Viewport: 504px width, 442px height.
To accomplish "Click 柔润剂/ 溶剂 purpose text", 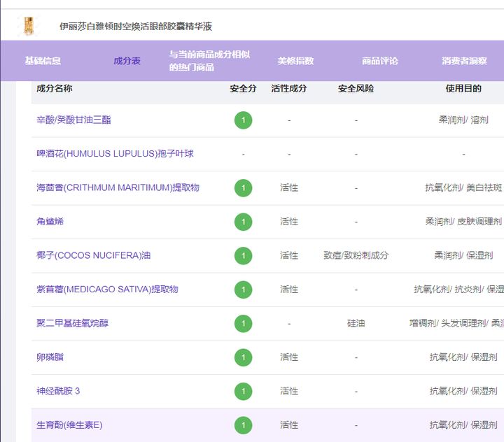I will point(463,120).
